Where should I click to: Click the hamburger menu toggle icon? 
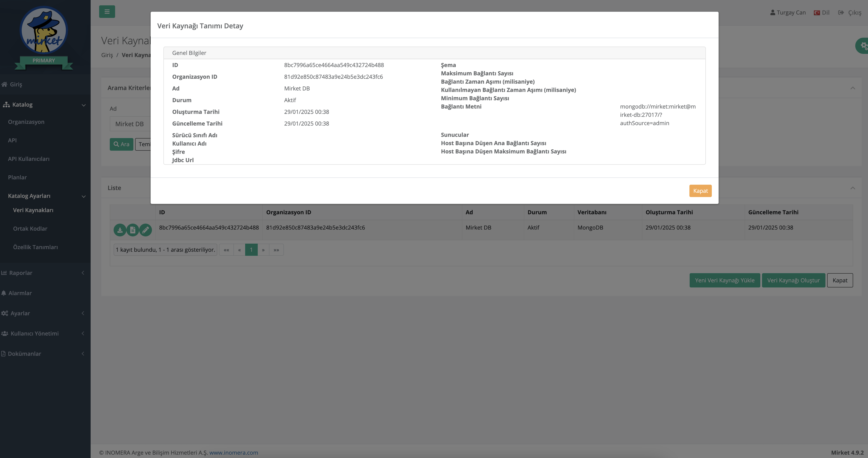pos(107,12)
